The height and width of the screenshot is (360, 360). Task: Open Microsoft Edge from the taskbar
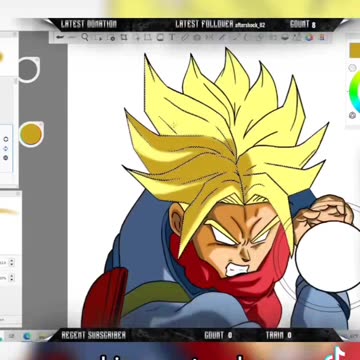[27, 336]
